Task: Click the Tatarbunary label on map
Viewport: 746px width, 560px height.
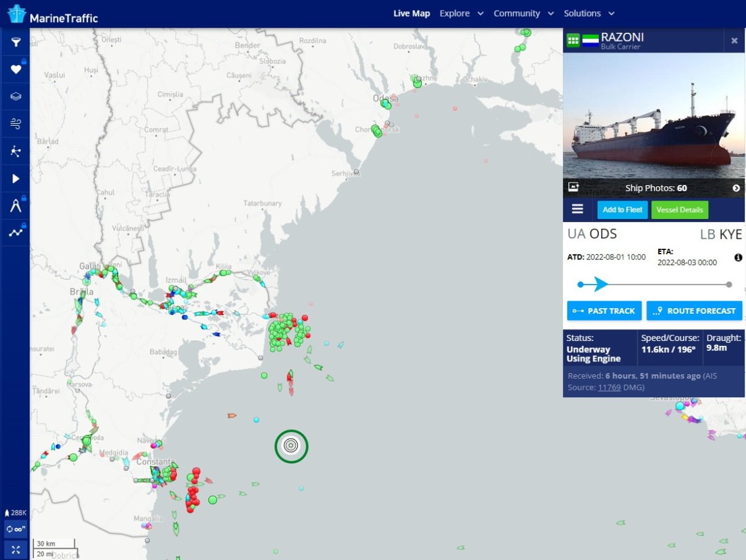Action: (262, 203)
